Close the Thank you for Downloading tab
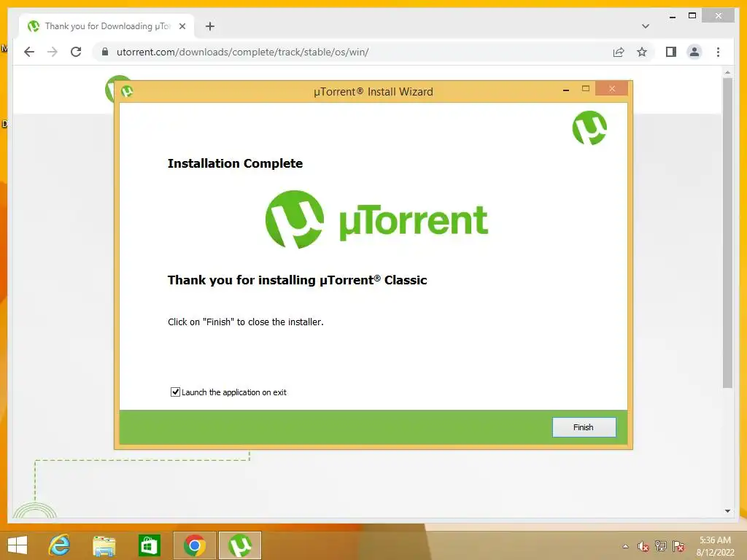This screenshot has width=747, height=560. point(182,26)
